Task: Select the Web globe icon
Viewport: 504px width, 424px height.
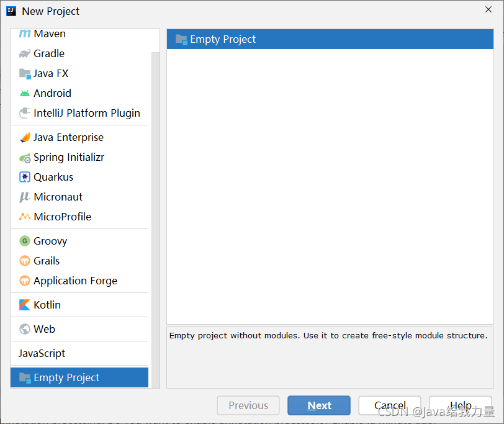Action: point(24,329)
